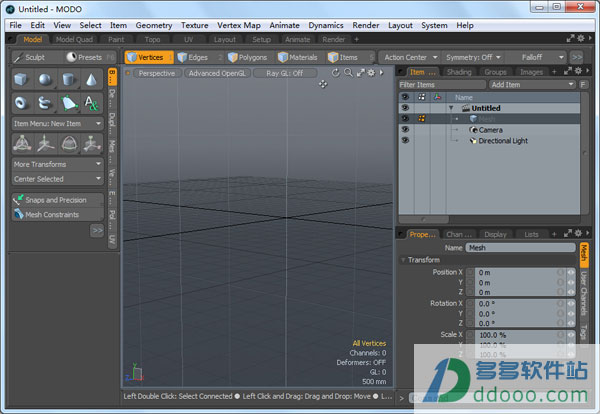Open More Transforms dropdown
The width and height of the screenshot is (600, 414).
(x=57, y=164)
